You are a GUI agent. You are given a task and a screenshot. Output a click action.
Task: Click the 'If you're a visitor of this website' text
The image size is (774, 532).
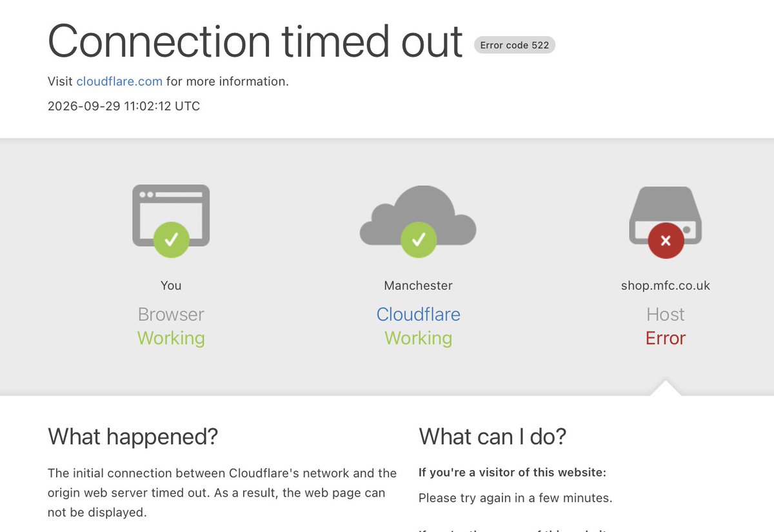(512, 473)
